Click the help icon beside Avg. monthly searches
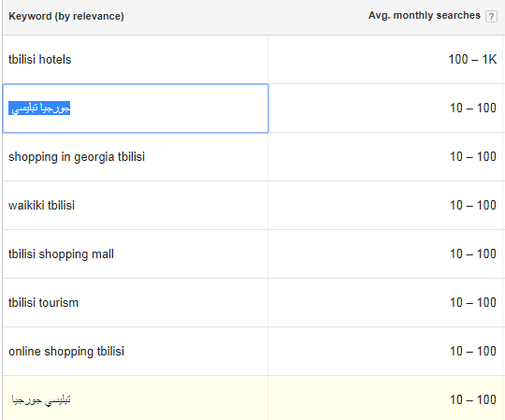The image size is (505, 420). (x=491, y=16)
